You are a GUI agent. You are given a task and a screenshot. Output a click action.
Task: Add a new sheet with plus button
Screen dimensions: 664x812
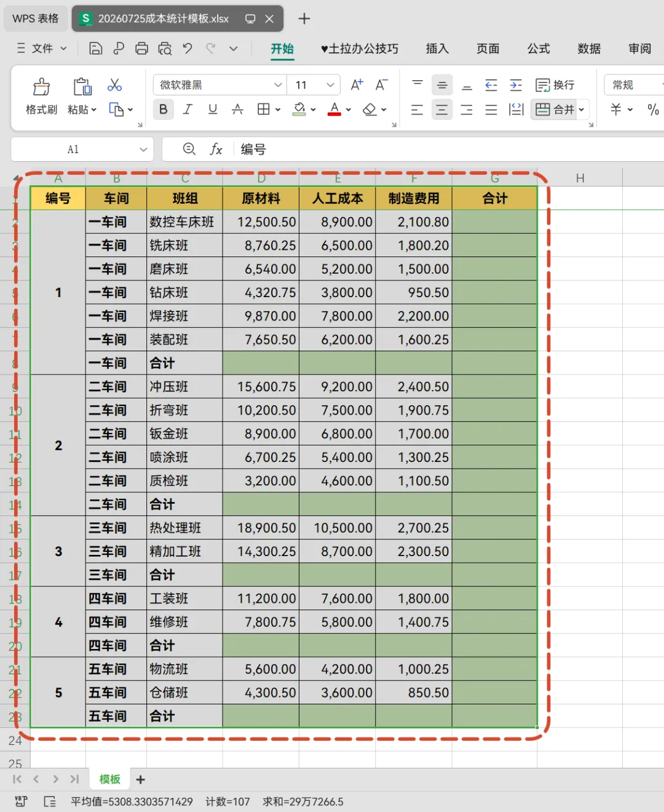[x=141, y=779]
